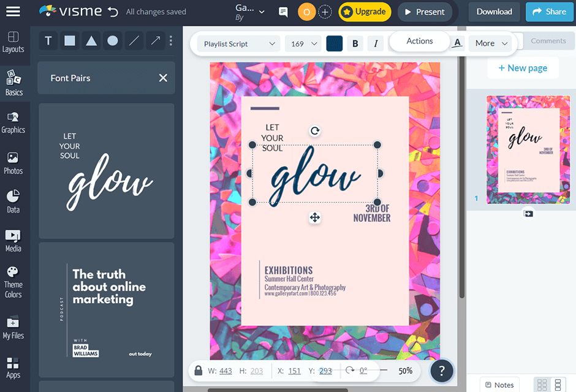
Task: Select the Text tool
Action: click(x=48, y=41)
